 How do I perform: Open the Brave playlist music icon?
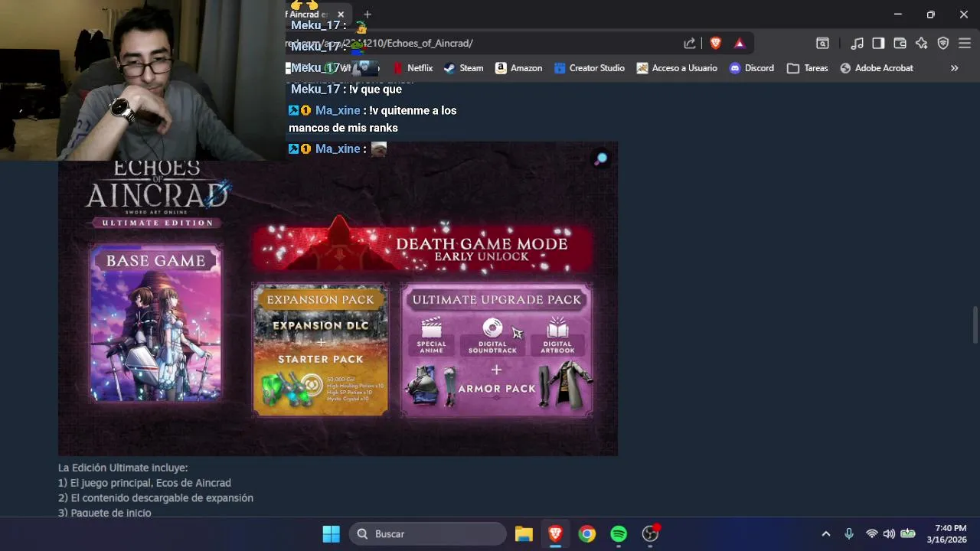857,44
